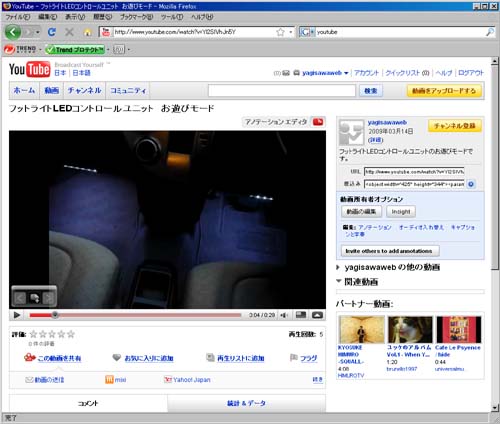Screen dimensions: 500x424
Task: Open the home page via house icon
Action: pyautogui.click(x=88, y=32)
